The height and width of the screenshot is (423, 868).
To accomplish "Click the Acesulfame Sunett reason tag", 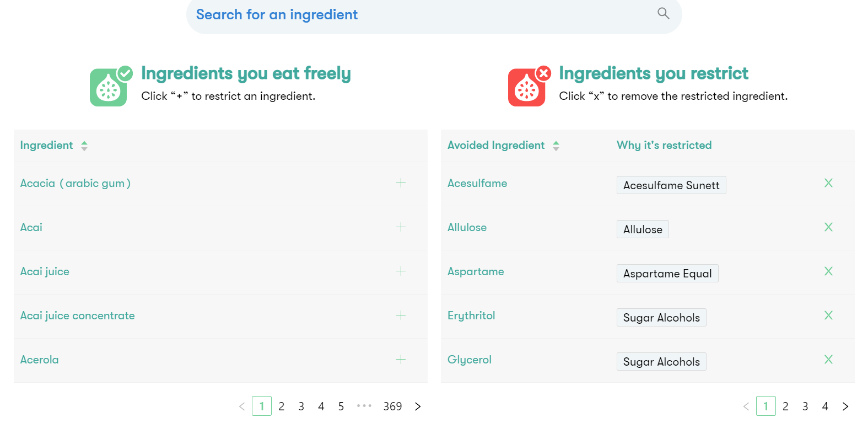I will (x=671, y=185).
